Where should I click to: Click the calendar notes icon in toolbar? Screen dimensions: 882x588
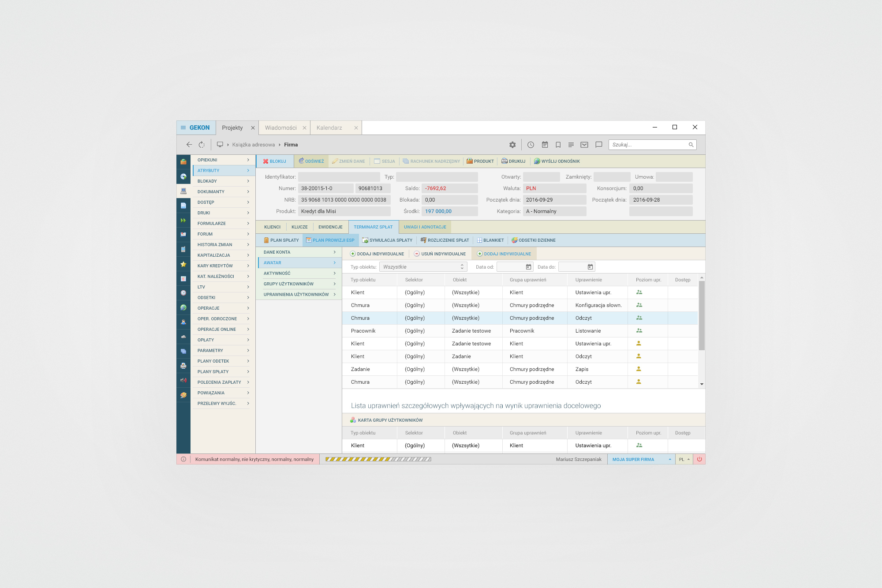pos(545,145)
